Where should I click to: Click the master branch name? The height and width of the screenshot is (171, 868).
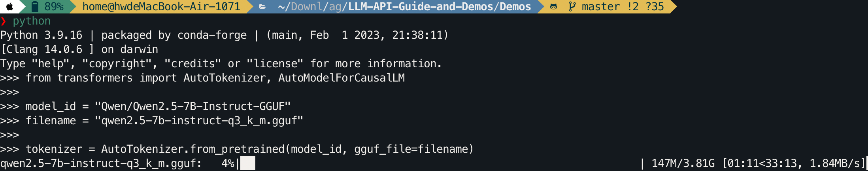(x=601, y=7)
